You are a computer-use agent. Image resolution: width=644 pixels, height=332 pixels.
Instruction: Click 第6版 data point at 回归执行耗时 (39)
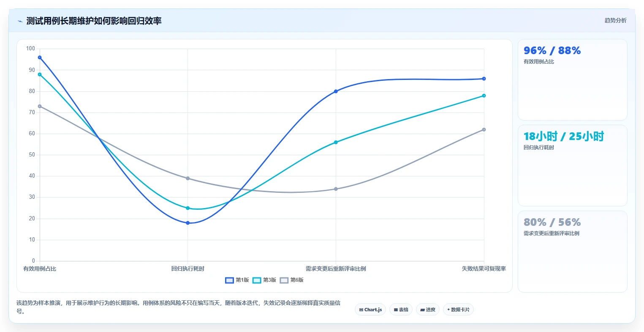[x=188, y=178]
